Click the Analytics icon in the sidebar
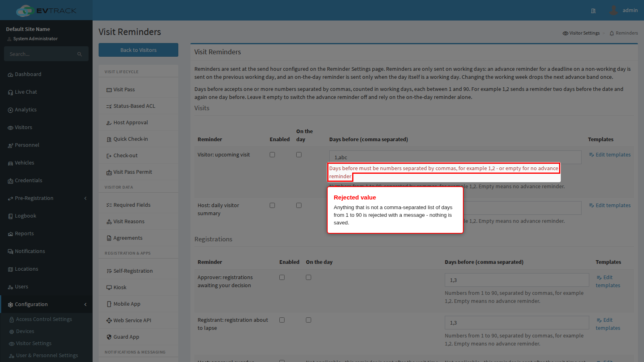 10,110
